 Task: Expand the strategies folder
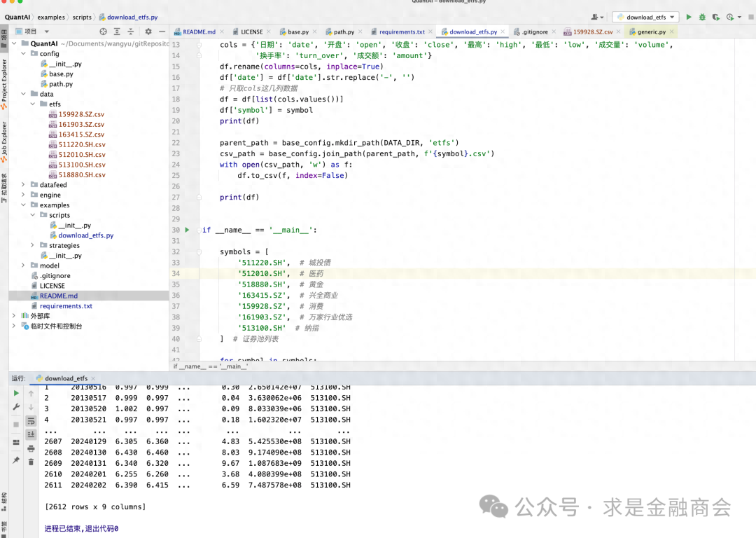click(x=32, y=245)
